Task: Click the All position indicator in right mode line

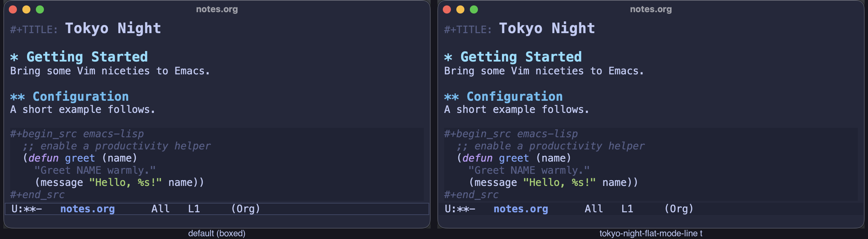Action: pyautogui.click(x=594, y=209)
